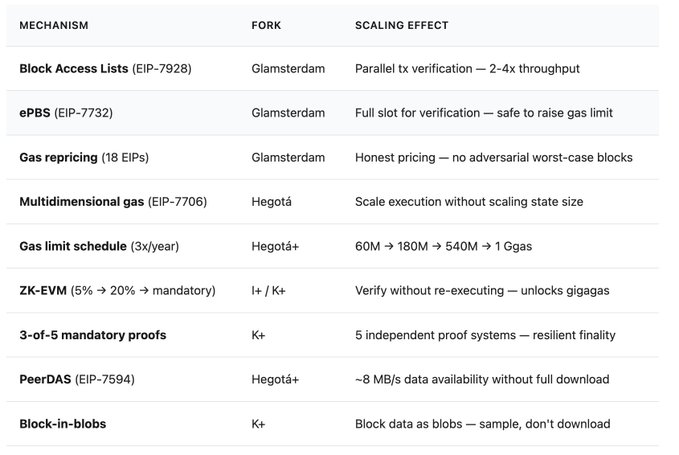Click the Block-in-blobs mechanism entry

(x=62, y=424)
